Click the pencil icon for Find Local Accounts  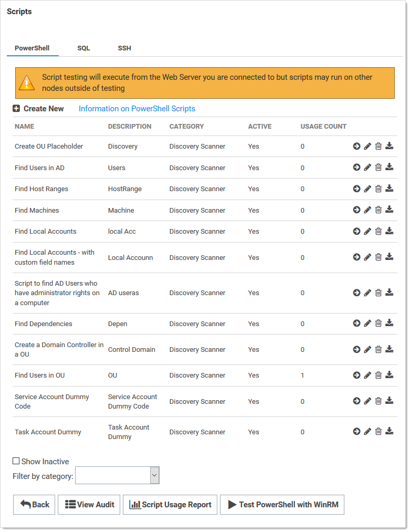click(x=367, y=231)
